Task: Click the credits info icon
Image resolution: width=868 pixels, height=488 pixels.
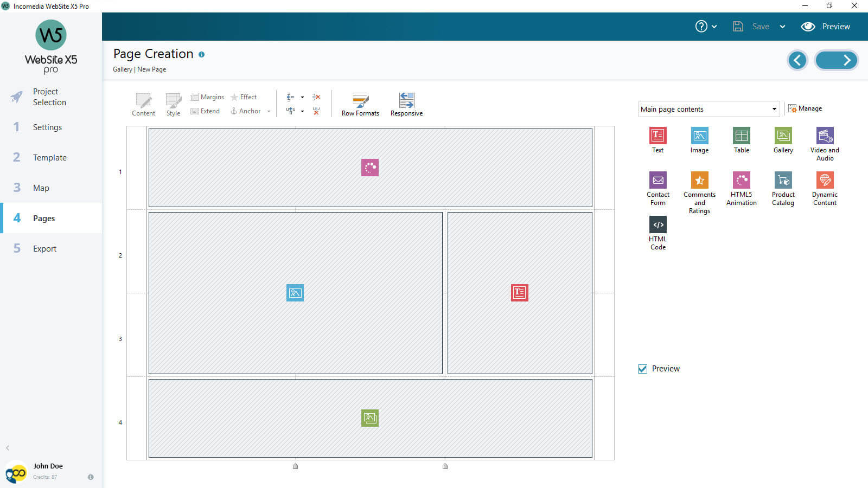Action: click(91, 477)
